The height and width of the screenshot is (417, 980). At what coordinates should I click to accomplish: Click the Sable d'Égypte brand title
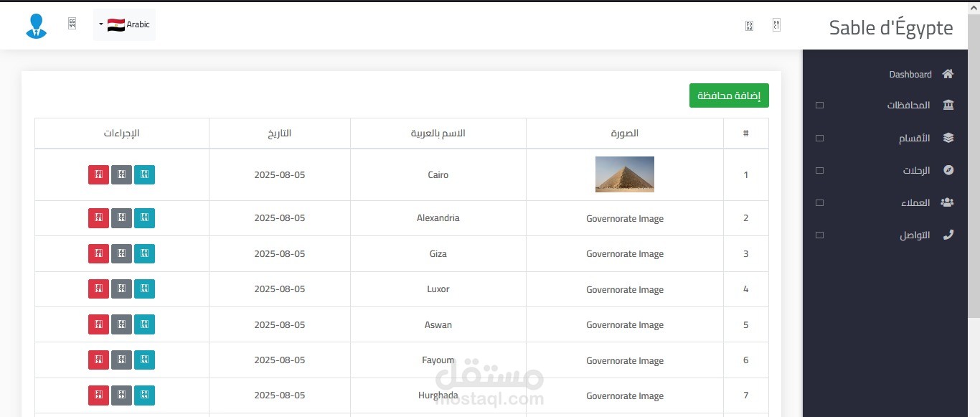(x=891, y=28)
